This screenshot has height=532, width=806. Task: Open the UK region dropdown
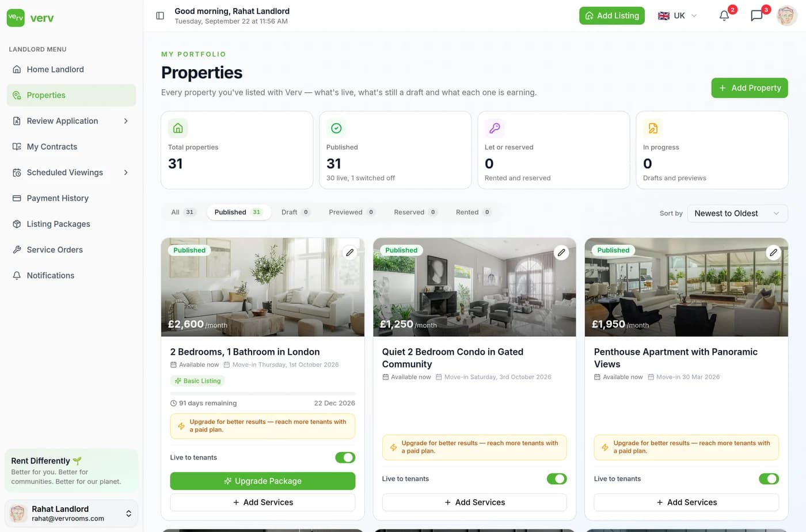click(x=678, y=16)
